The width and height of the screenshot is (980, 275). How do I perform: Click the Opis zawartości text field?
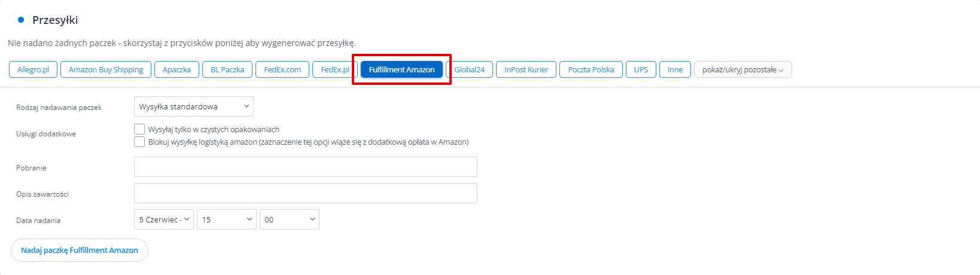coord(306,193)
